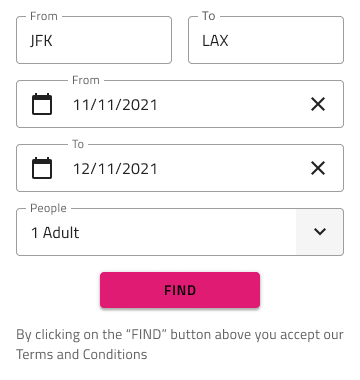
Task: Click the From label above JFK
Action: click(44, 16)
